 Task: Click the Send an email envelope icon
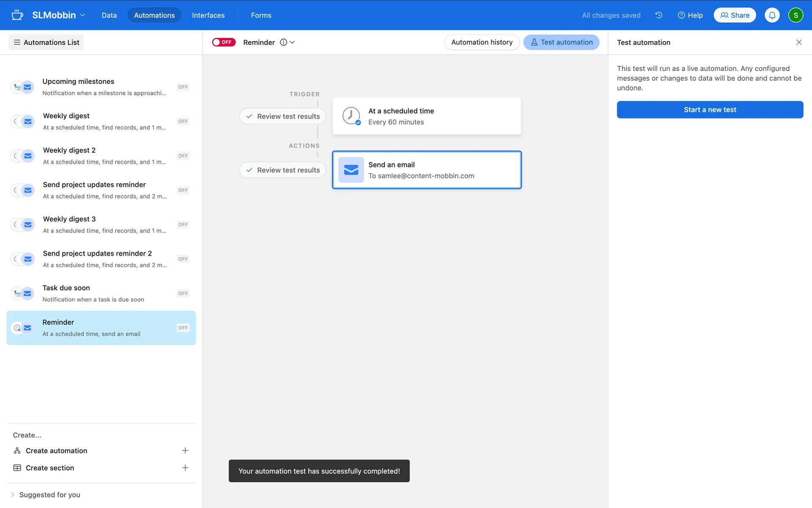[351, 170]
